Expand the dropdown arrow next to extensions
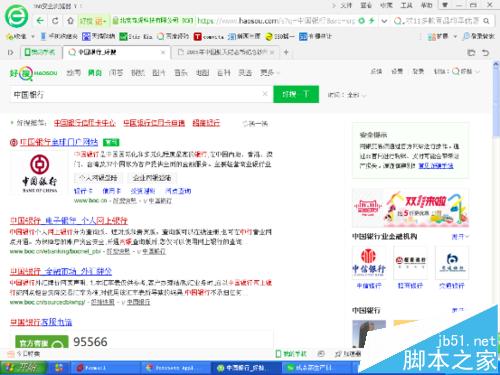This screenshot has width=500, height=375. click(455, 36)
